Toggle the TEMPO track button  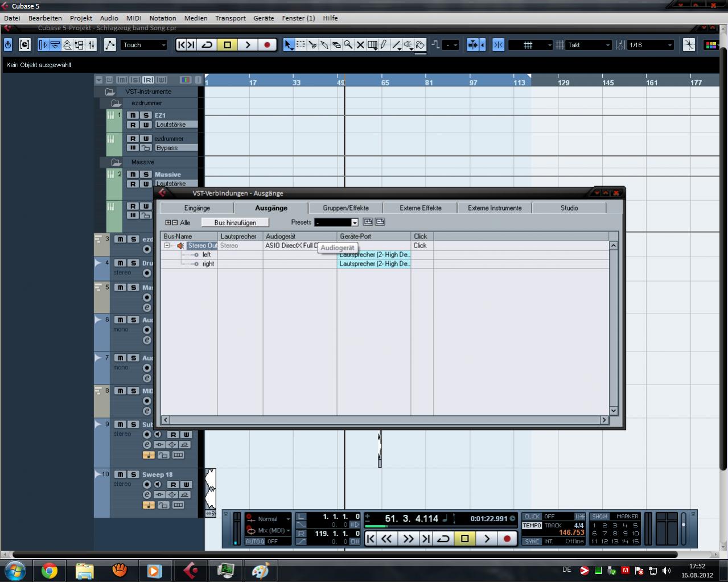[x=532, y=526]
